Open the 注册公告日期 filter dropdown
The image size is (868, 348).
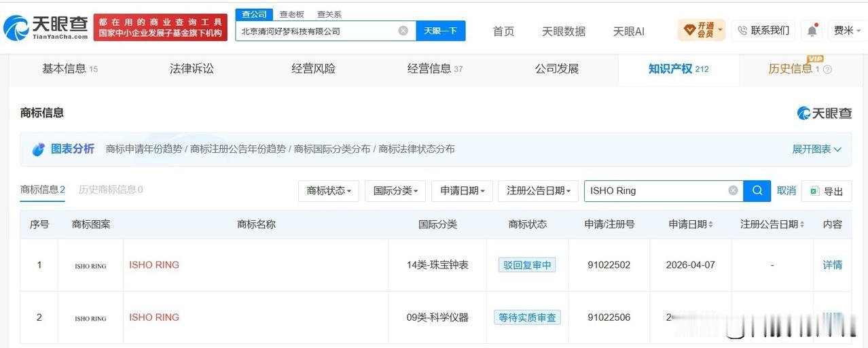tap(538, 191)
